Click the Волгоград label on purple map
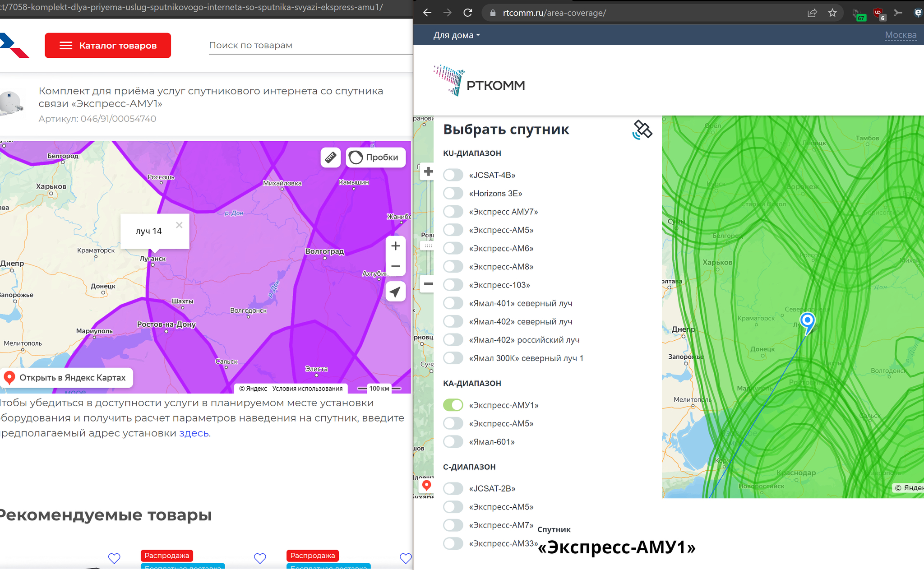The height and width of the screenshot is (570, 924). point(325,251)
